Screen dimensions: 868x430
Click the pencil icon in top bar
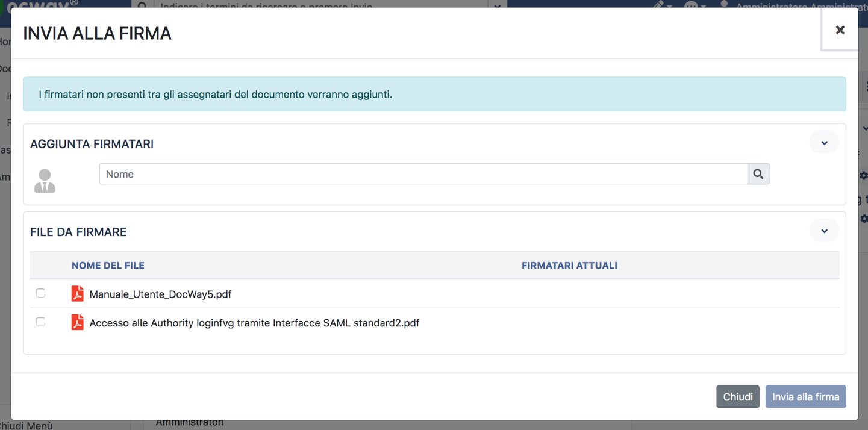tap(658, 4)
